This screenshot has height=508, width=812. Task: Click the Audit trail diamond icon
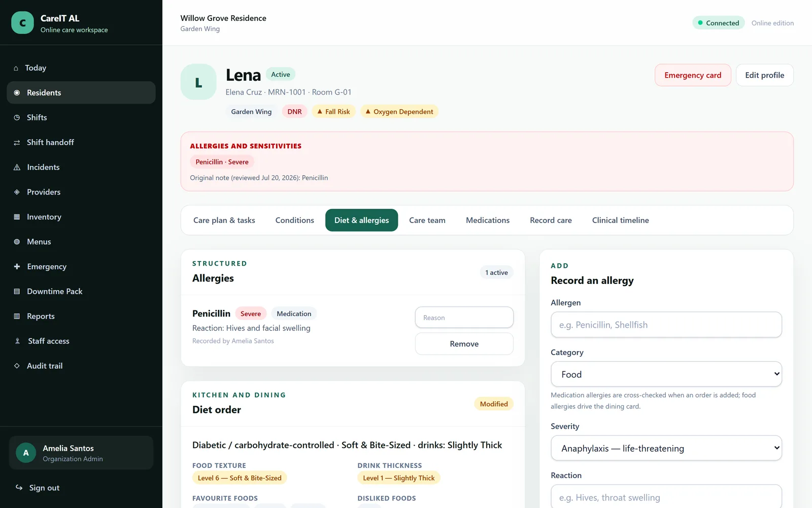point(17,366)
